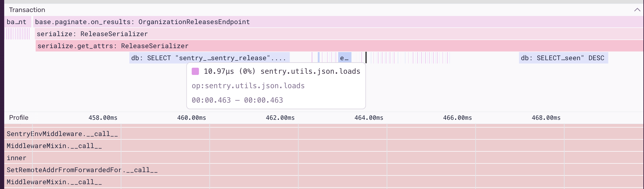Screen dimensions: 644x189
Task: Click the serialize.get_attrs: ReleaseSerializer span
Action: coord(113,46)
